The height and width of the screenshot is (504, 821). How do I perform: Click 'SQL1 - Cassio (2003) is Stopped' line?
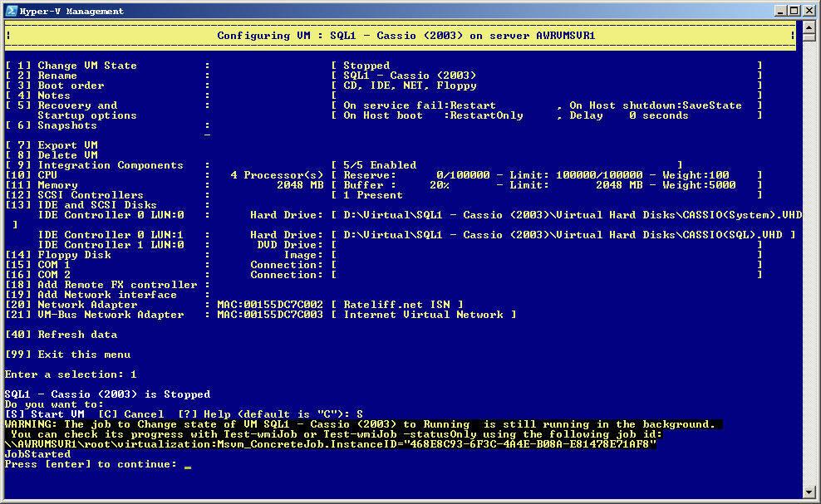pyautogui.click(x=107, y=394)
